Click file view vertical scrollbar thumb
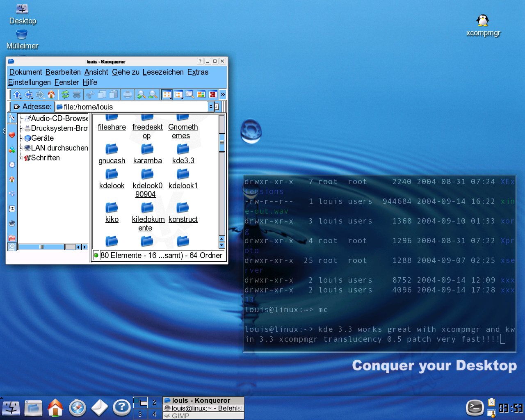 (222, 142)
